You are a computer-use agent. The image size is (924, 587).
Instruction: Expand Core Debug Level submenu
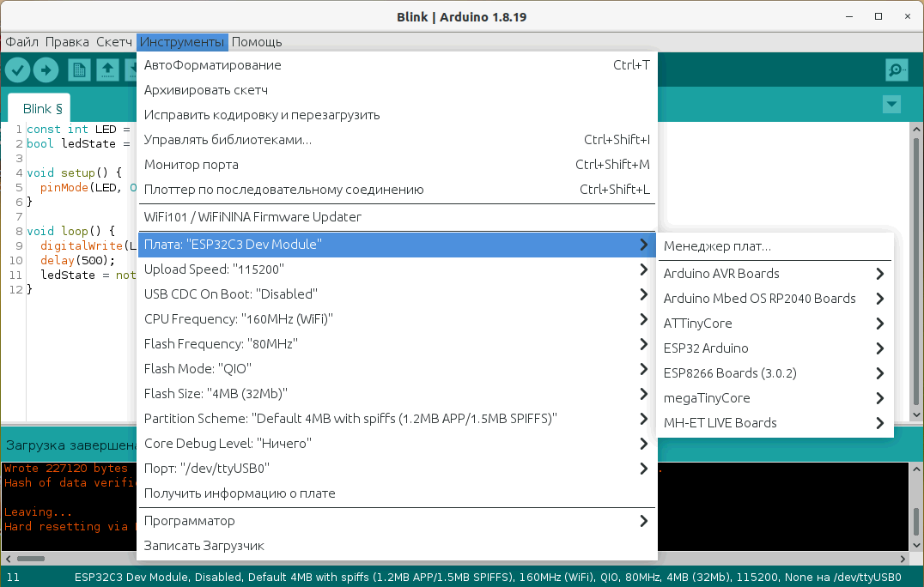pyautogui.click(x=398, y=444)
